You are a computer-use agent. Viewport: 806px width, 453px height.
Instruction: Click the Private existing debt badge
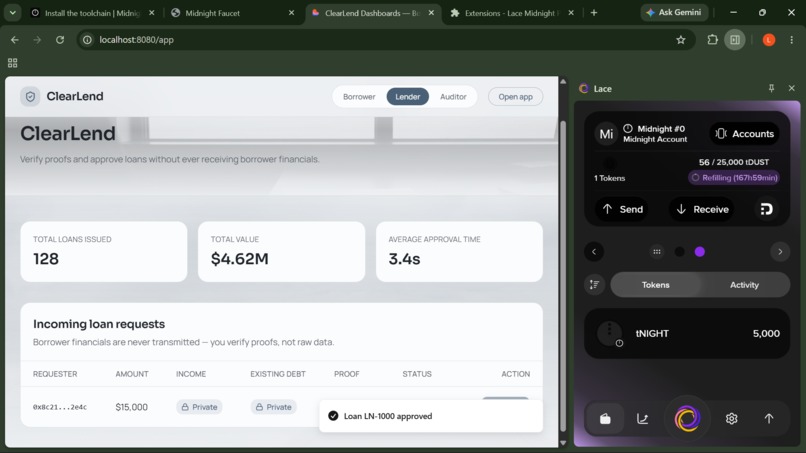click(x=273, y=407)
